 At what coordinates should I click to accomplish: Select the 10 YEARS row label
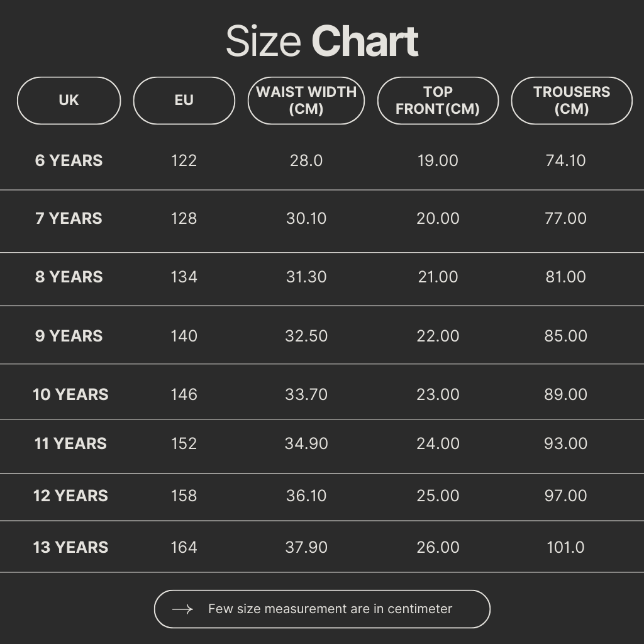(x=70, y=394)
